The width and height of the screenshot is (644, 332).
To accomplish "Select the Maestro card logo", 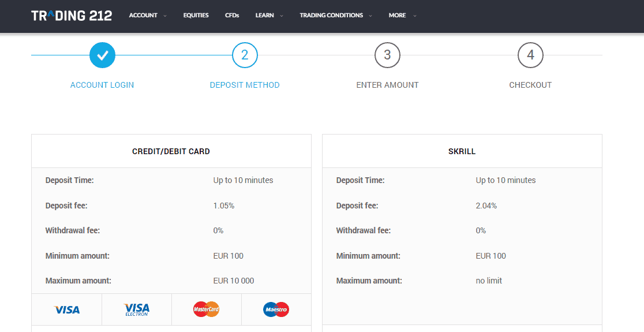I will [x=276, y=309].
